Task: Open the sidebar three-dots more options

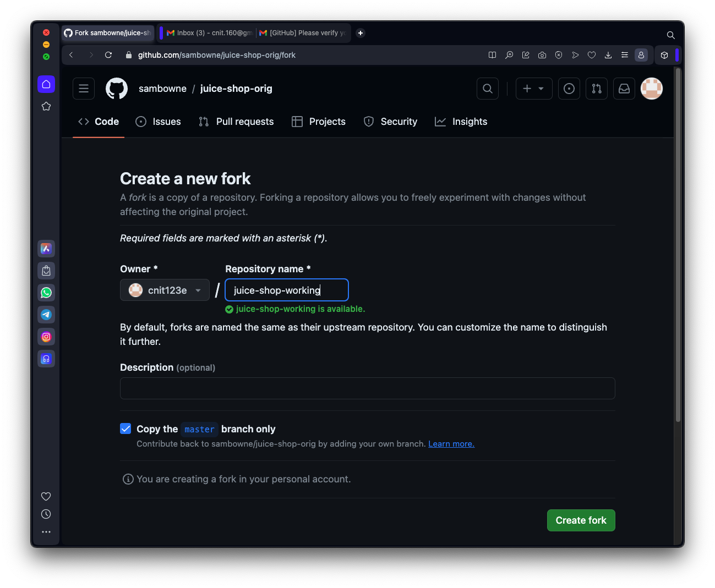Action: (46, 532)
